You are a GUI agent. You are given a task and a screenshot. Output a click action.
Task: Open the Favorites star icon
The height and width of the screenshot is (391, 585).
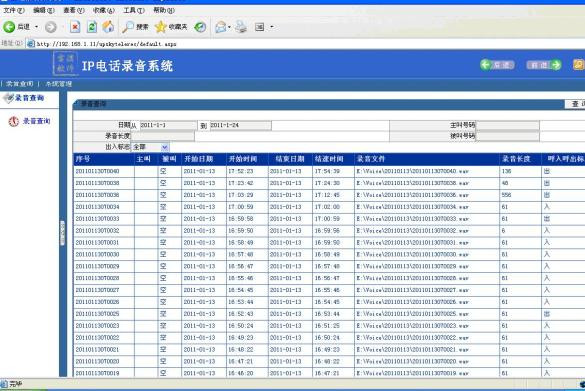[160, 27]
